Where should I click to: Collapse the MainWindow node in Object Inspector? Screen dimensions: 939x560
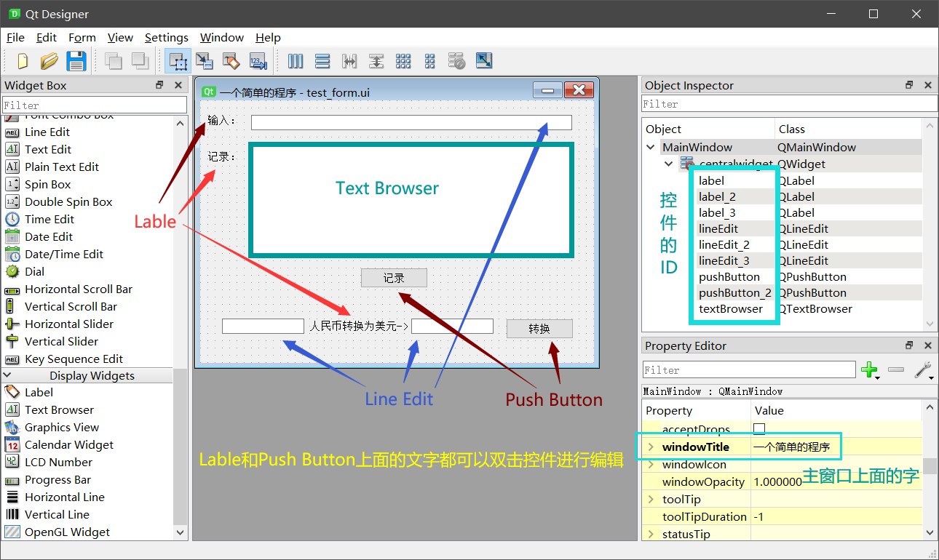click(x=650, y=147)
